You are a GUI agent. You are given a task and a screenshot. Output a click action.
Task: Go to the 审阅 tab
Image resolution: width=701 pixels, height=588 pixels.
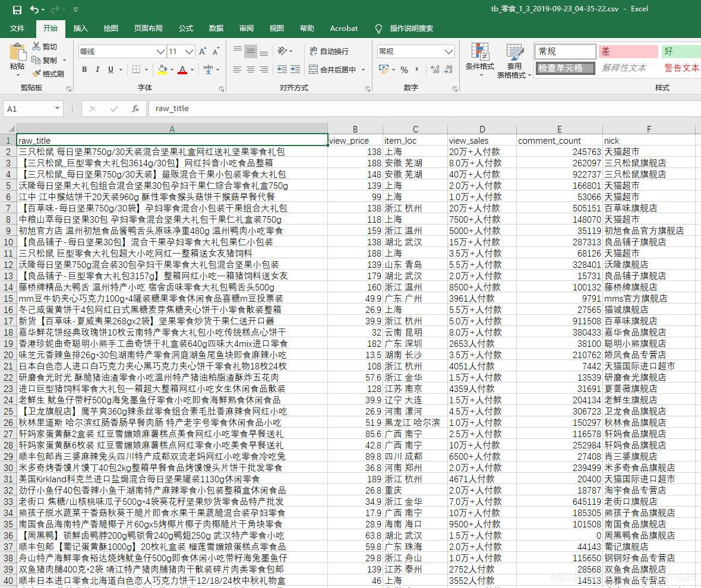[247, 28]
